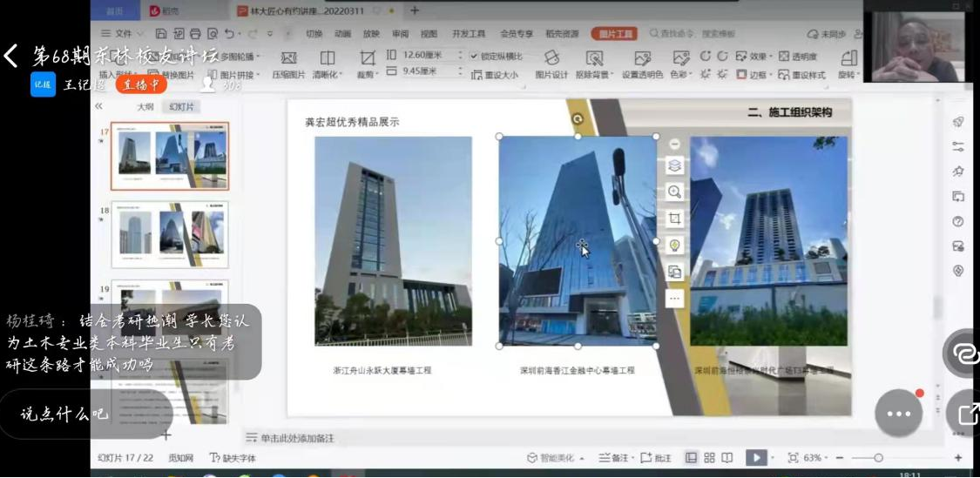Click the floating layers icon beside selected image
The width and height of the screenshot is (980, 478).
tap(674, 165)
